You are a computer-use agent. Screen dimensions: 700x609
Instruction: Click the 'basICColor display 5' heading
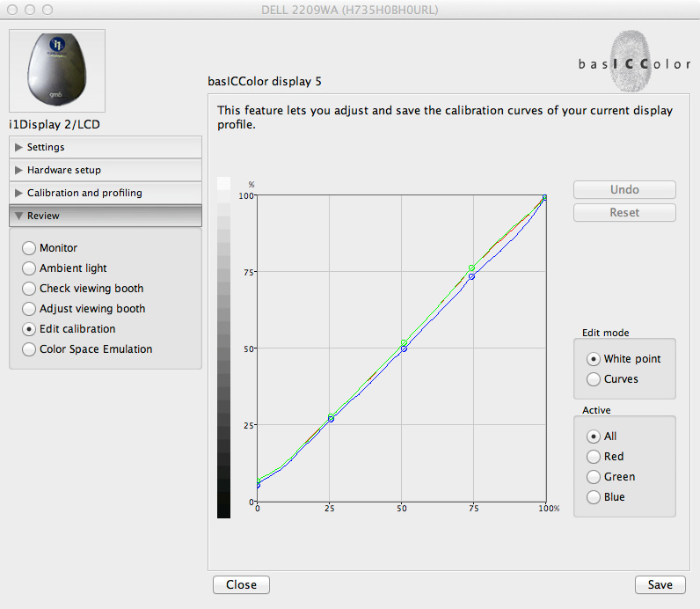tap(265, 81)
